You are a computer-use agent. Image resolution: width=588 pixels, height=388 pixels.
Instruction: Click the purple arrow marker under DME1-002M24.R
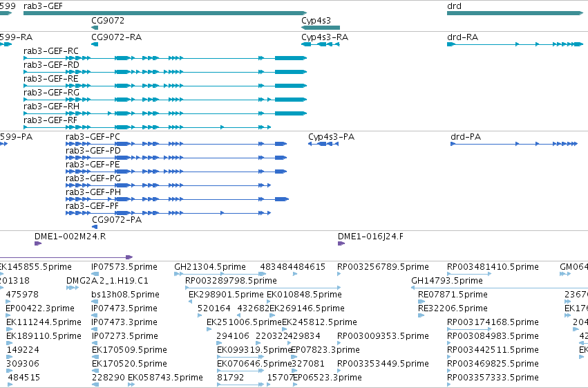coord(38,243)
